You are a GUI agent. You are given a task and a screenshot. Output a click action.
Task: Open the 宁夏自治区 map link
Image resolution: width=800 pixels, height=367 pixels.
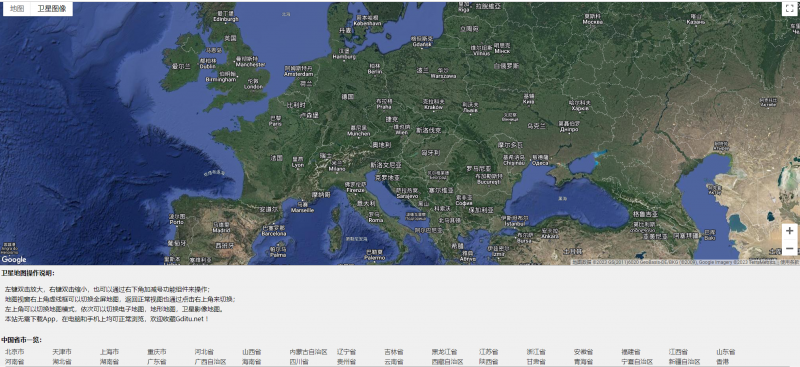(x=637, y=362)
